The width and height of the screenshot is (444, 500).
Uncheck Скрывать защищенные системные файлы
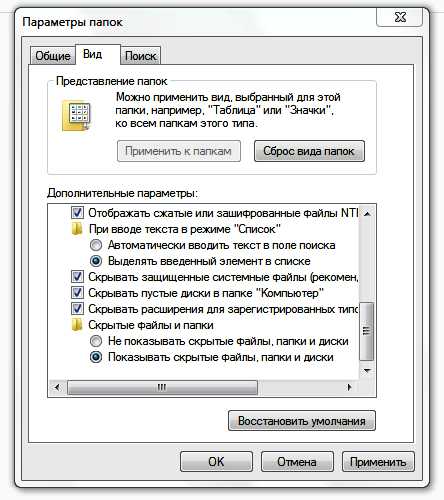point(77,277)
